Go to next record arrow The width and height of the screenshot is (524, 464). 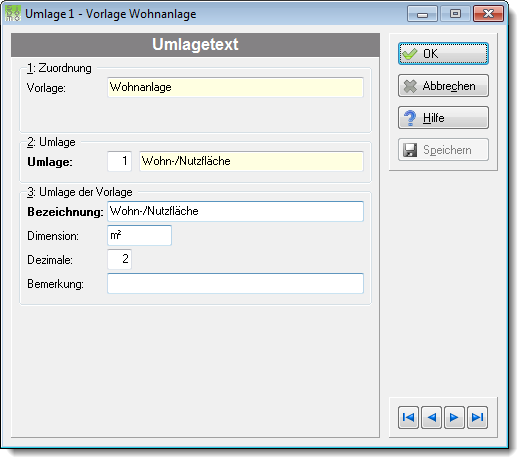point(454,417)
